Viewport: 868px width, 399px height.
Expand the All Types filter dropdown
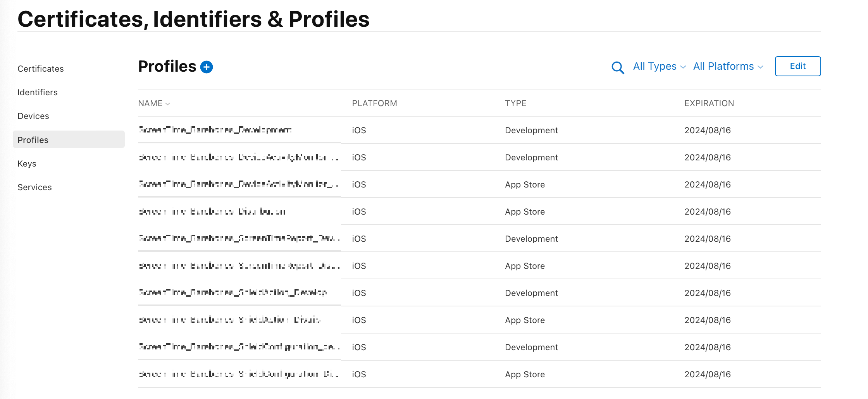point(660,66)
